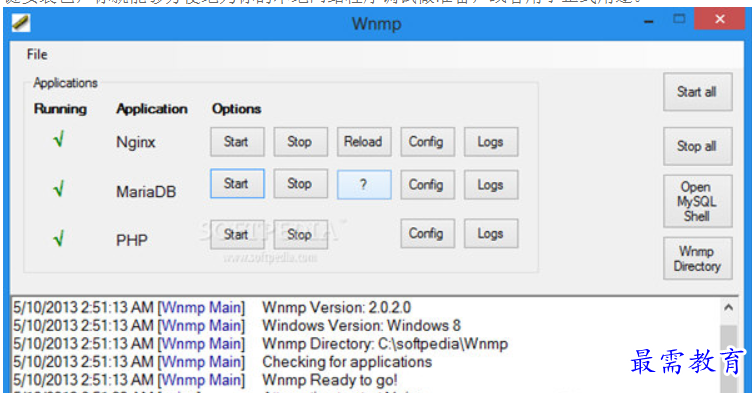Open MySQL Shell
Viewport: 752px width, 393px height.
point(697,201)
